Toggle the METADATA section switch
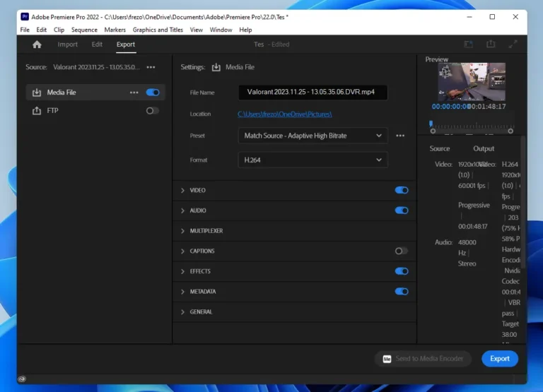543x392 pixels. coord(402,291)
